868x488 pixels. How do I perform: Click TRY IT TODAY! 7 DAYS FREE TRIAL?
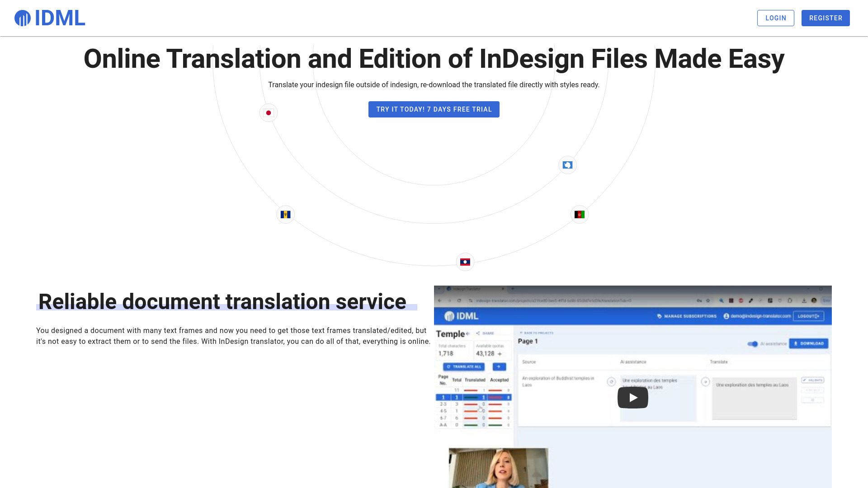point(434,109)
